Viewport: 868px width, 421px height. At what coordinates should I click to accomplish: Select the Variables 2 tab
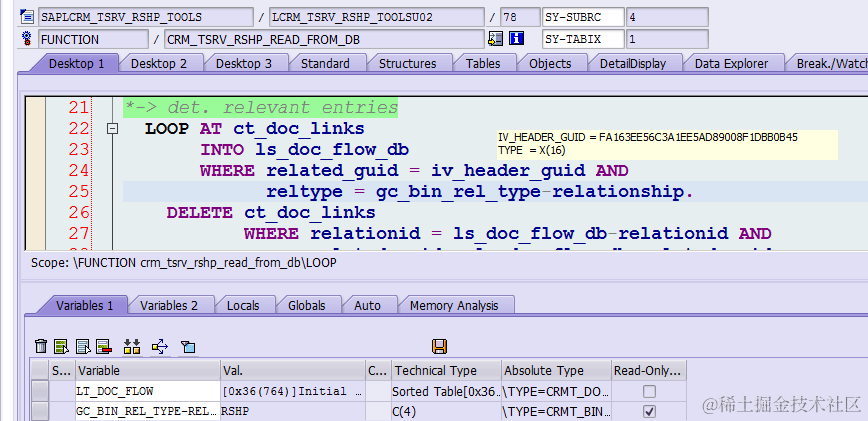pyautogui.click(x=168, y=305)
